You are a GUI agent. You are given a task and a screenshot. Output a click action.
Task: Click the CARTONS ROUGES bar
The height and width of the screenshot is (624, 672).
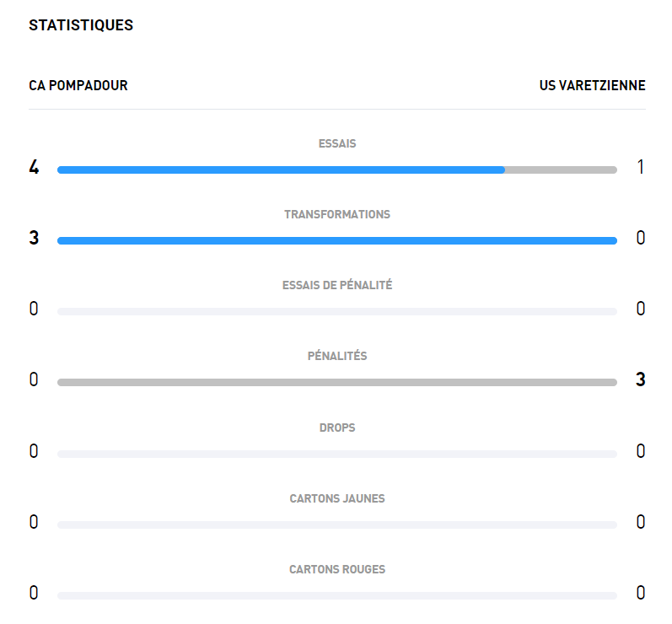tap(337, 595)
